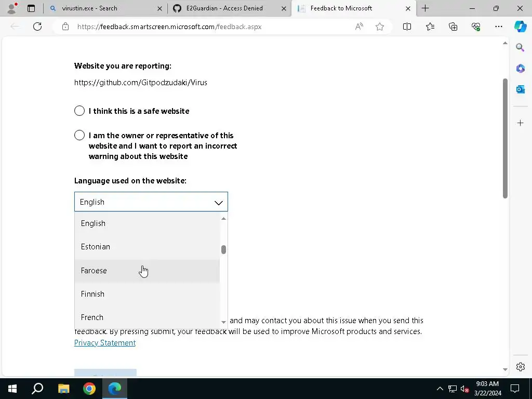Screen dimensions: 532x399
Task: Open the browser profile icon
Action: (x=12, y=8)
